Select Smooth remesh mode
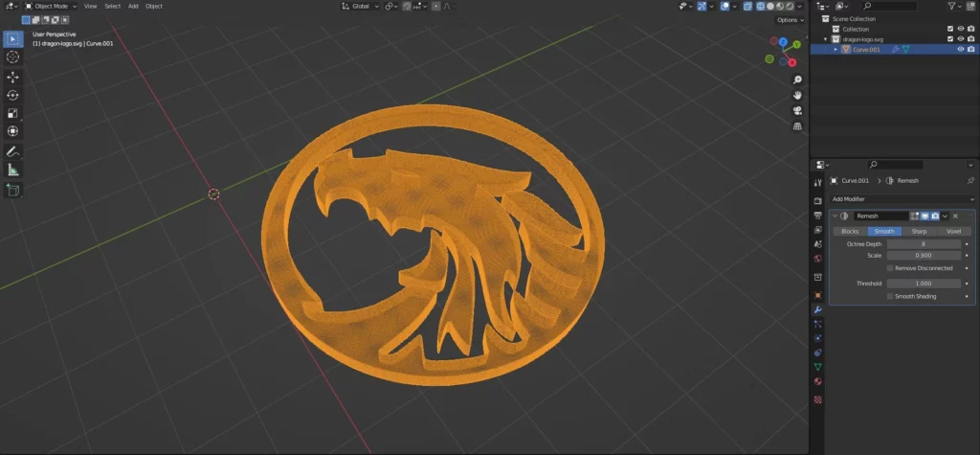The width and height of the screenshot is (980, 455). [x=884, y=232]
